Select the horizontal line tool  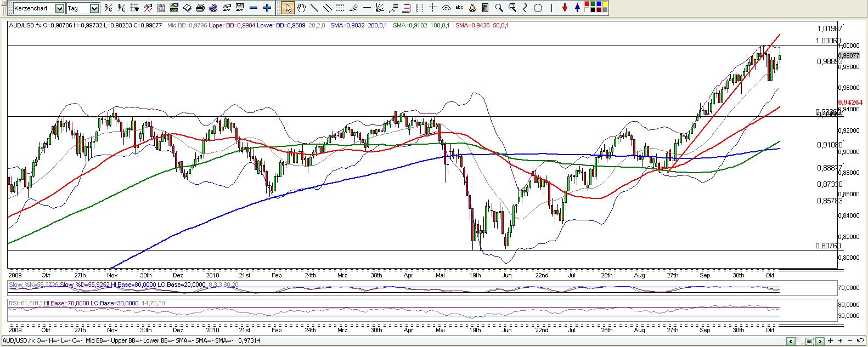[367, 8]
